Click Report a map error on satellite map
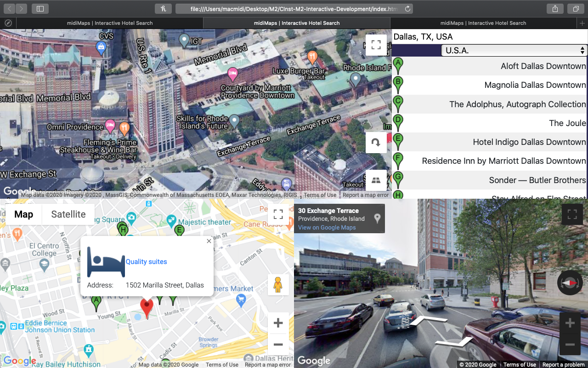Viewport: 588px width, 368px height. (x=366, y=195)
